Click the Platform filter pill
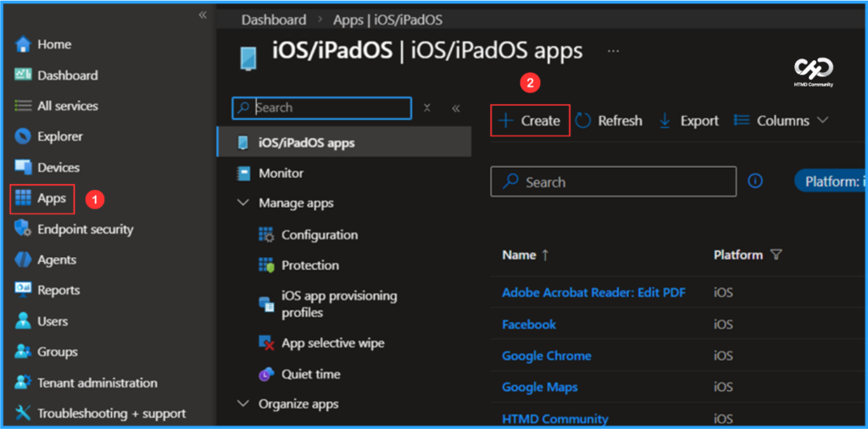 (831, 181)
